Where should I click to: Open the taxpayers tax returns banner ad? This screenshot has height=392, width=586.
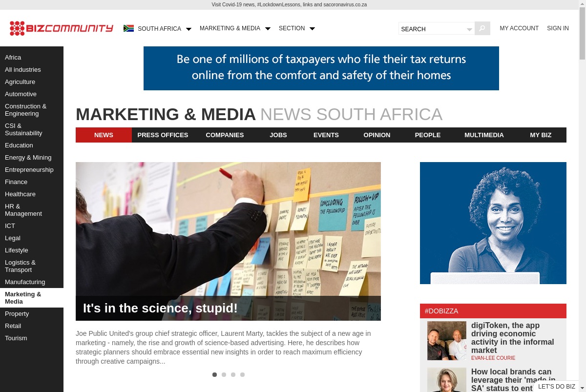tap(321, 68)
